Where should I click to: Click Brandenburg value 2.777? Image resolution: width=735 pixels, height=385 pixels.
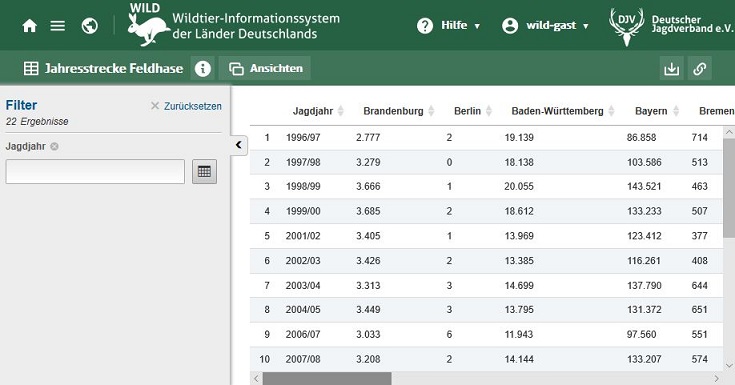368,137
